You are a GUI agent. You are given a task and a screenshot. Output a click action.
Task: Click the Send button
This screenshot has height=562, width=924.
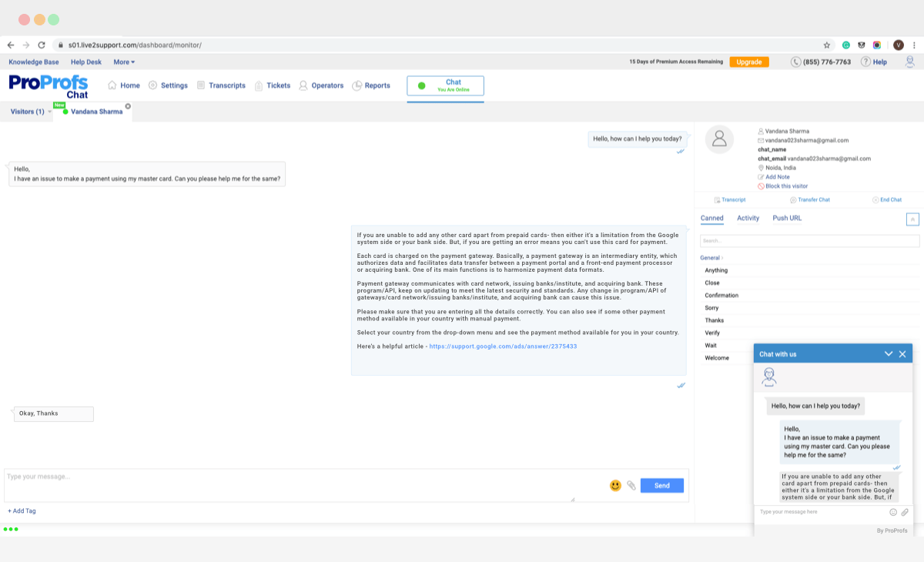(x=661, y=486)
